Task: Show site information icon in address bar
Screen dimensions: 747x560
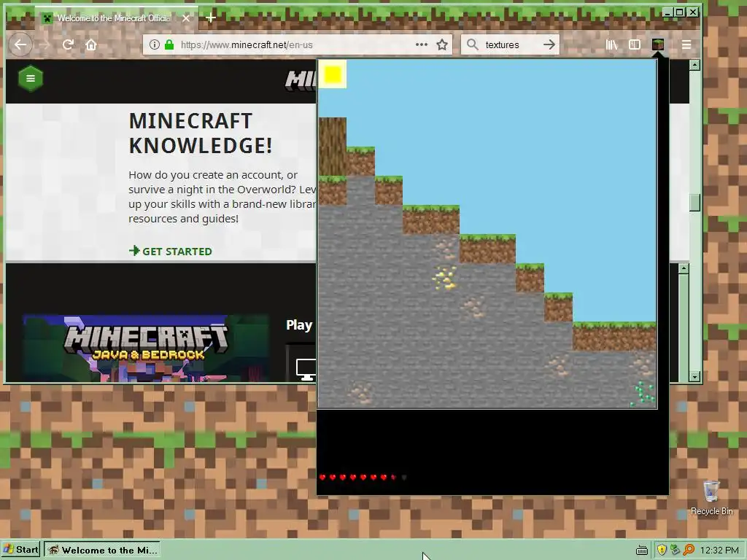Action: click(x=155, y=44)
